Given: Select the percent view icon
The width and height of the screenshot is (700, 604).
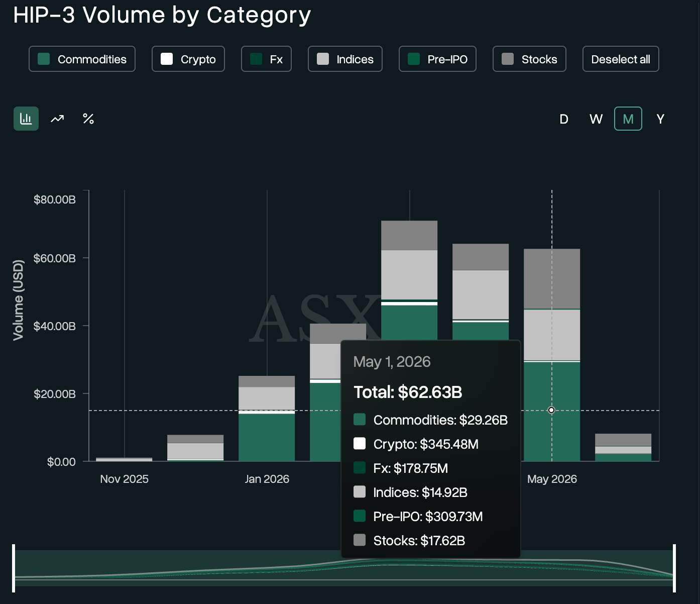Looking at the screenshot, I should point(88,119).
